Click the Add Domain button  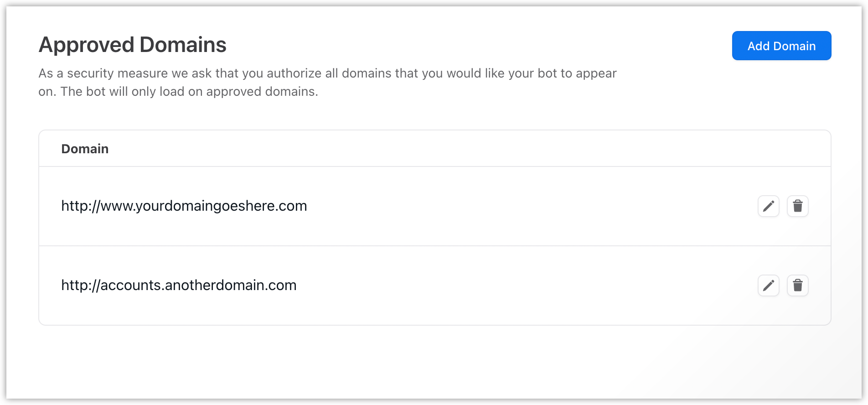click(x=781, y=46)
